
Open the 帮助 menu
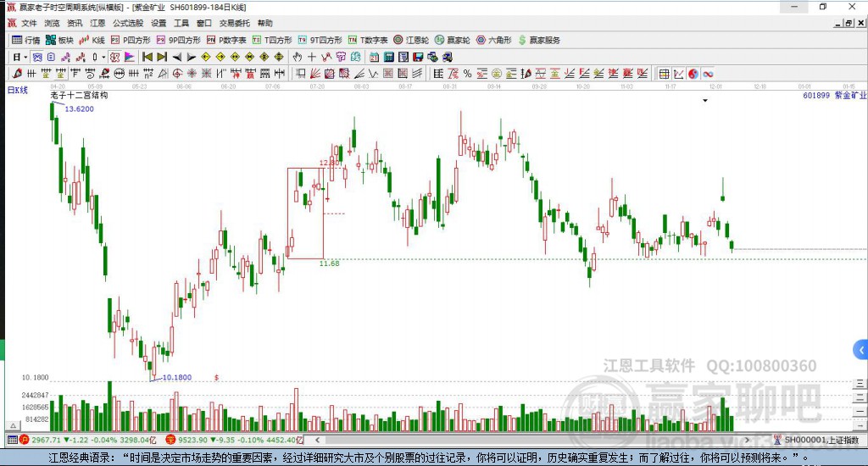coord(265,23)
